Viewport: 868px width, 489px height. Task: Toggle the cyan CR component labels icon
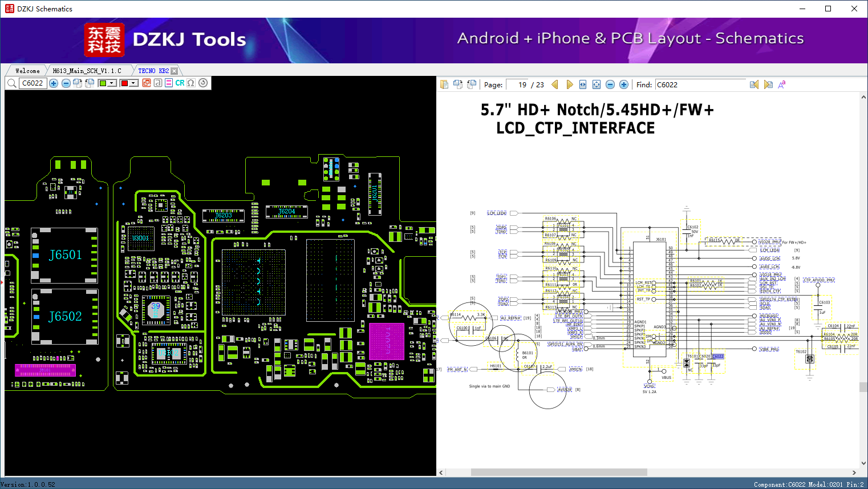[180, 83]
